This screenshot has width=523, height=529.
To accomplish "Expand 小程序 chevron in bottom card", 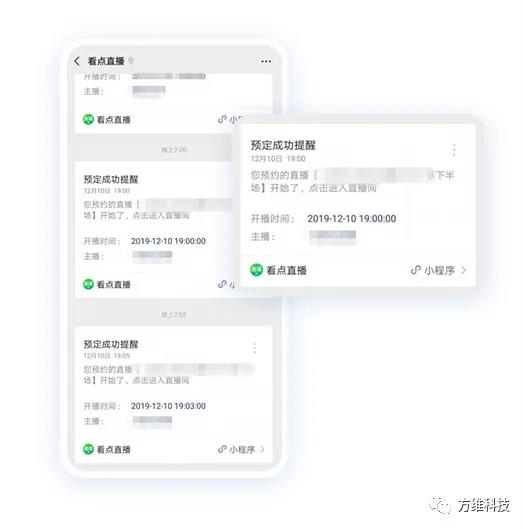I will (262, 449).
